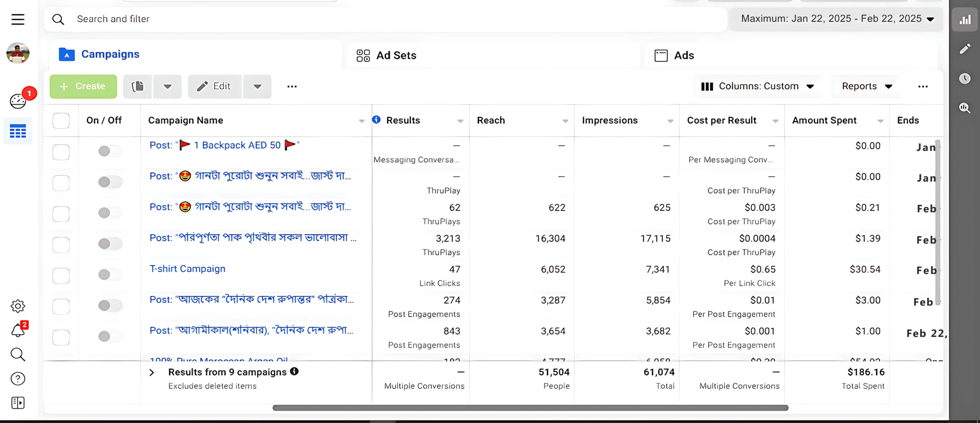Expand the date range dropdown
Image resolution: width=980 pixels, height=423 pixels.
[x=837, y=19]
